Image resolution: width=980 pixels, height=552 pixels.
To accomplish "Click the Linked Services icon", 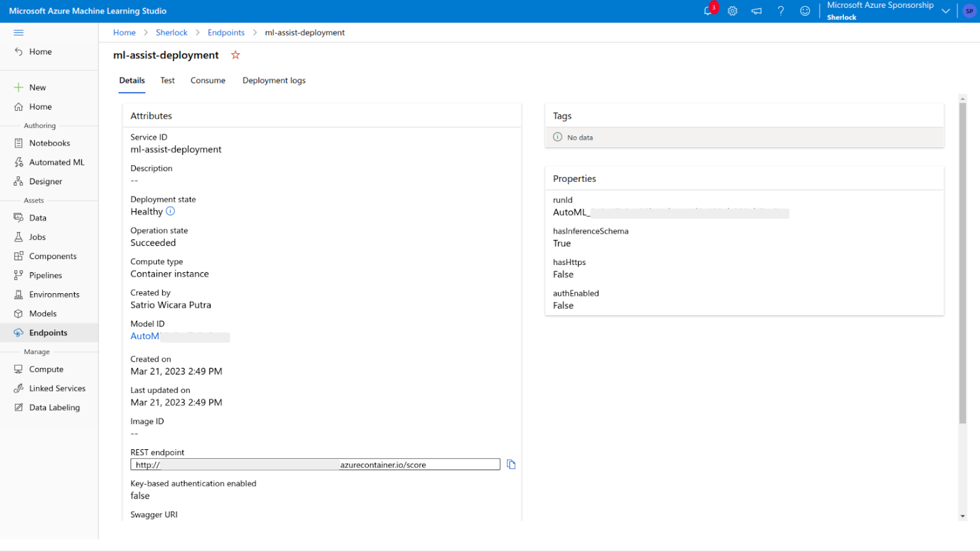I will pyautogui.click(x=18, y=389).
